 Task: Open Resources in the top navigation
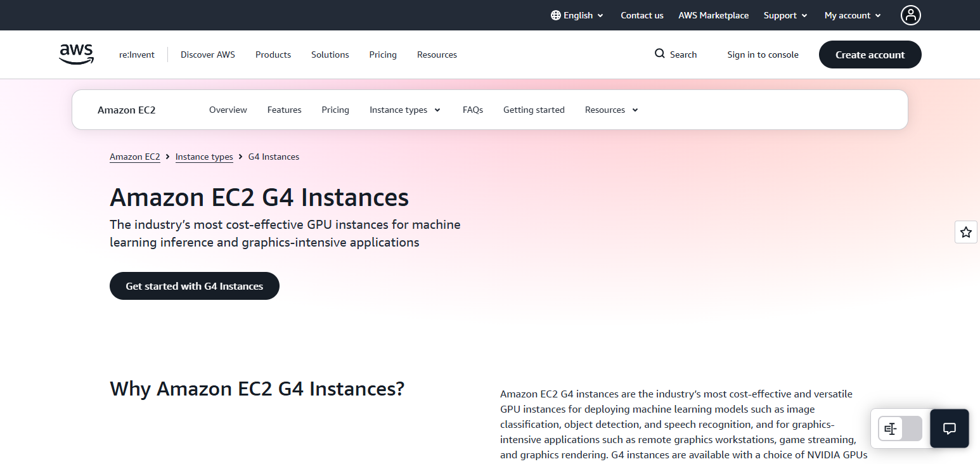(437, 55)
